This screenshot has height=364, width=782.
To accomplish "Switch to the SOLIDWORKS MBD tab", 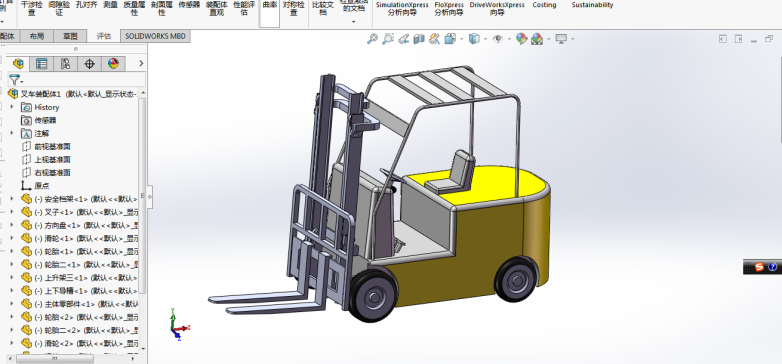I will (x=155, y=36).
